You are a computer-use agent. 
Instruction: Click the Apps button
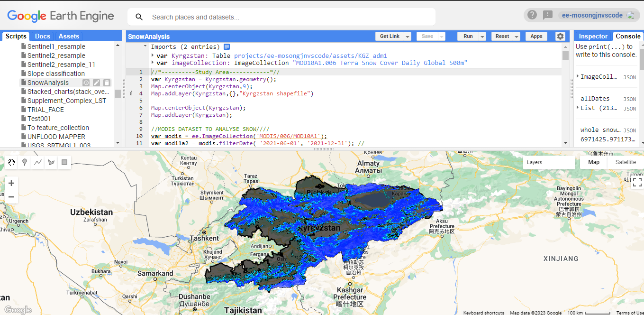(x=536, y=37)
